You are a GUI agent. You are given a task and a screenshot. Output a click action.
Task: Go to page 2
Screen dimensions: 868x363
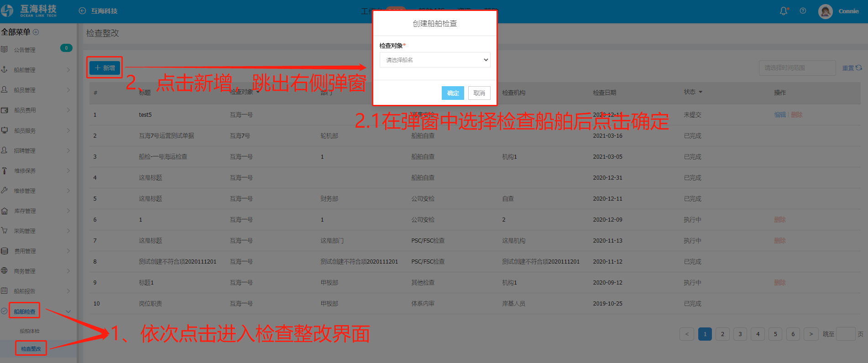pyautogui.click(x=722, y=334)
